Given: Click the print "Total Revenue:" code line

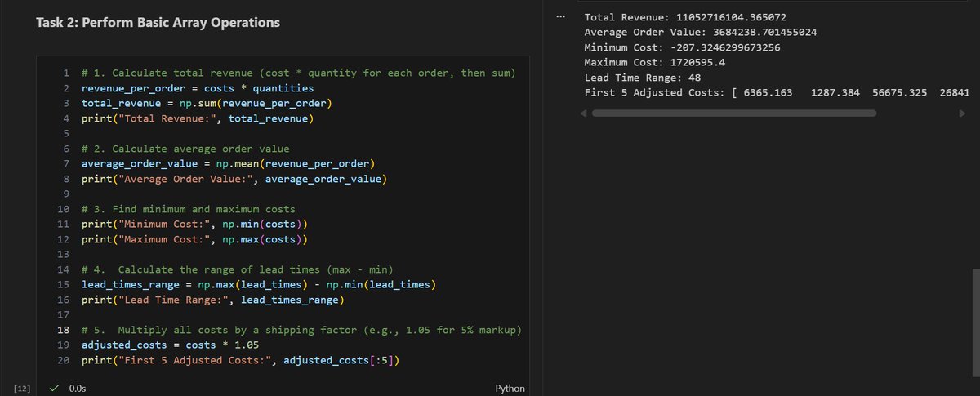Looking at the screenshot, I should (198, 119).
